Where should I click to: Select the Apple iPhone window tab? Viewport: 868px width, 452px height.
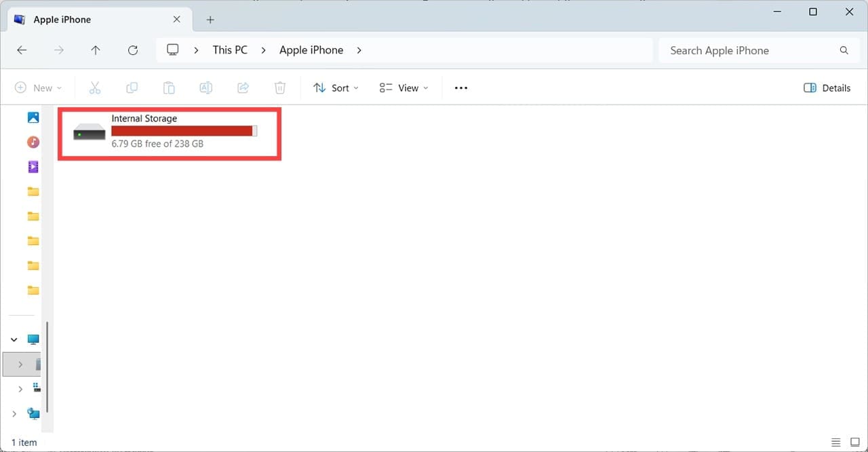(98, 20)
